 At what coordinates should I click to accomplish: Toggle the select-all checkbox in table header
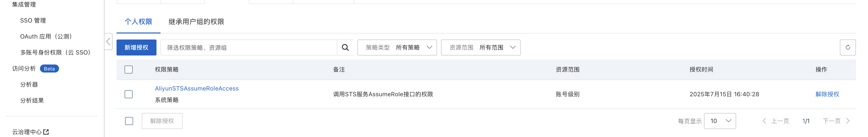[x=129, y=69]
